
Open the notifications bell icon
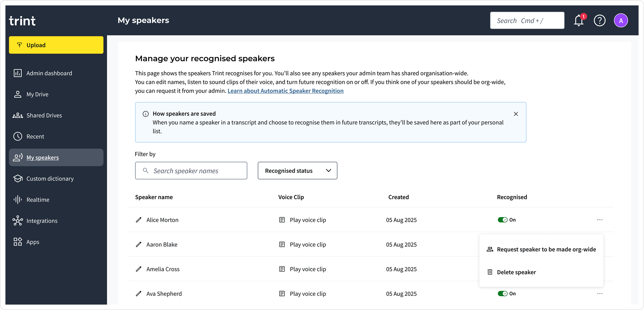pos(579,21)
